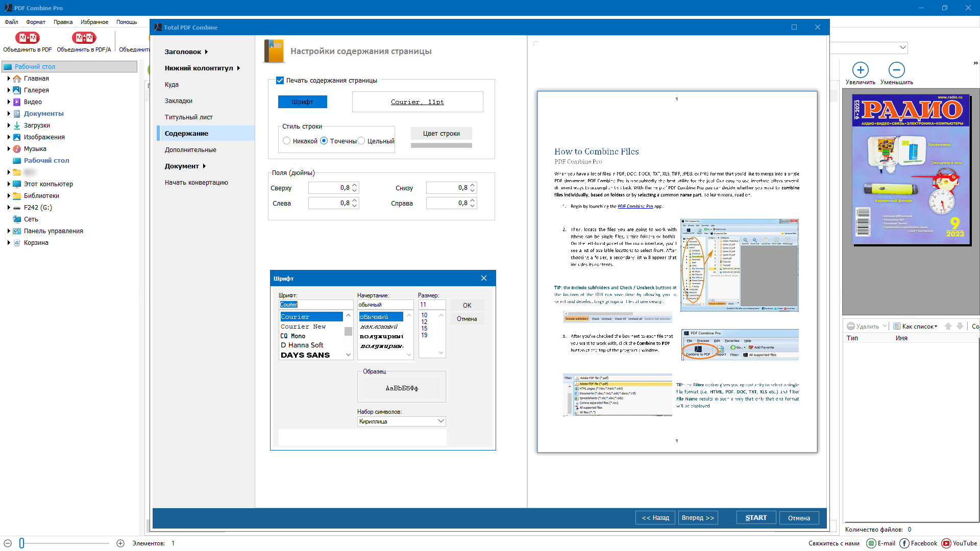Open the YouTube link icon
Image resolution: width=980 pixels, height=551 pixels.
[946, 543]
